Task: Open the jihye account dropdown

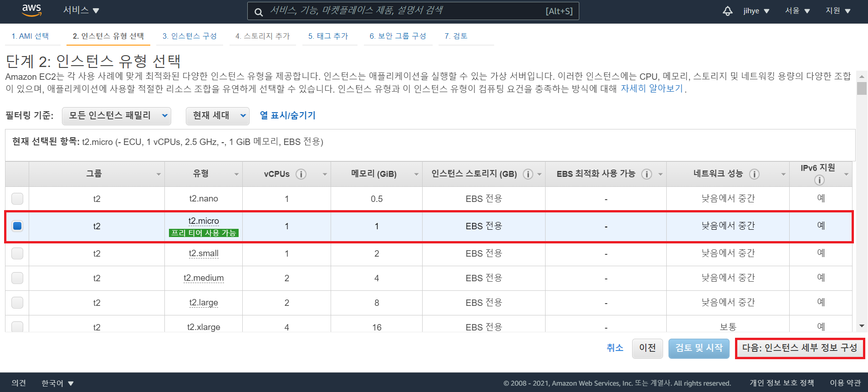Action: [756, 11]
